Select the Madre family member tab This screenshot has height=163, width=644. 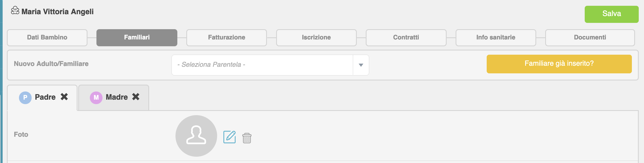point(116,97)
